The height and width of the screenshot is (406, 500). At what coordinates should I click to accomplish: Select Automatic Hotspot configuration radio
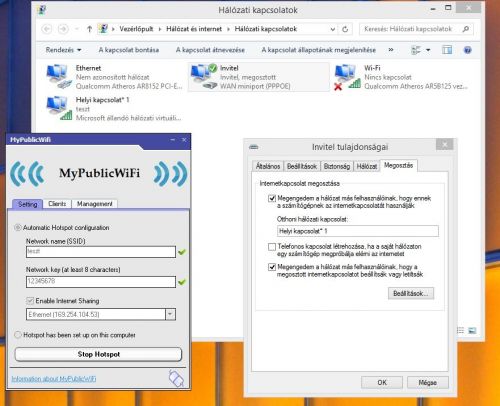pos(17,228)
